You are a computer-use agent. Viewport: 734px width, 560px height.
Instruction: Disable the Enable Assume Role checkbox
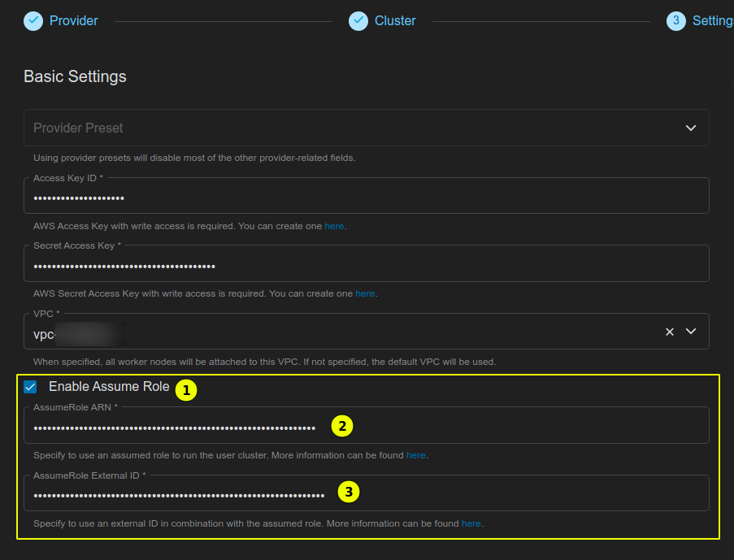pos(30,386)
